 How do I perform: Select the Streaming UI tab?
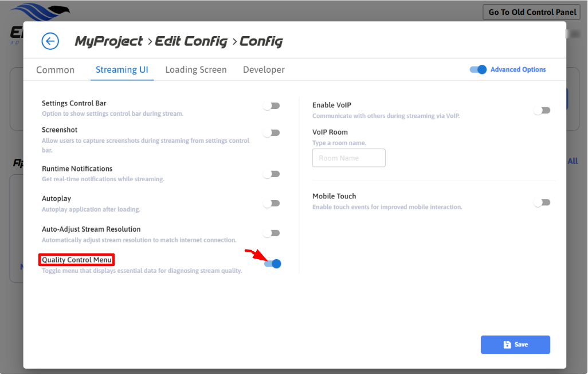click(x=121, y=70)
